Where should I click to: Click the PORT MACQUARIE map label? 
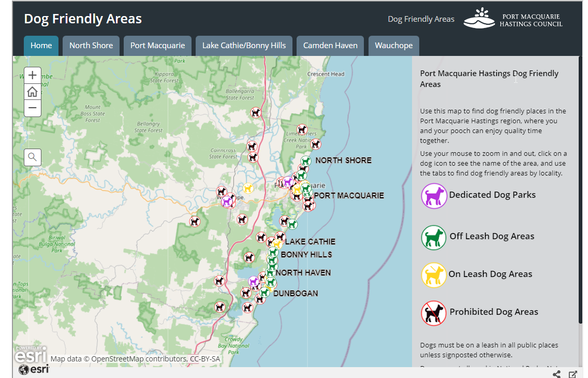(x=349, y=196)
